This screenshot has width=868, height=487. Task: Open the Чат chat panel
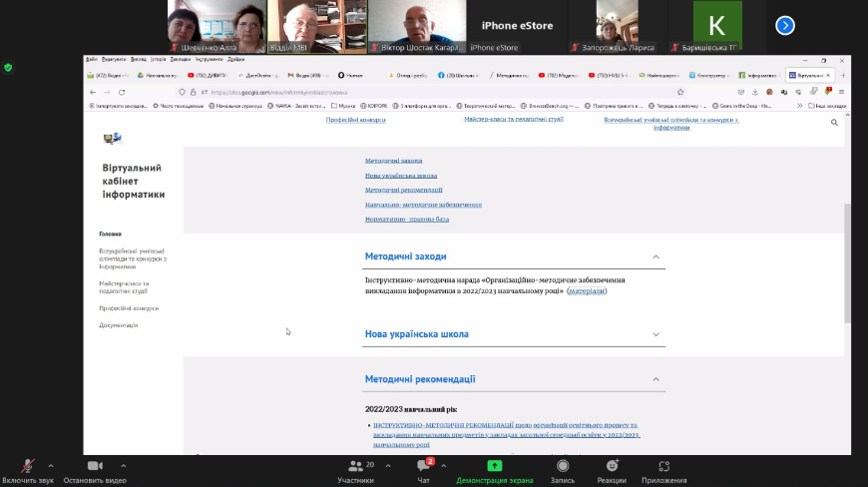(x=424, y=471)
